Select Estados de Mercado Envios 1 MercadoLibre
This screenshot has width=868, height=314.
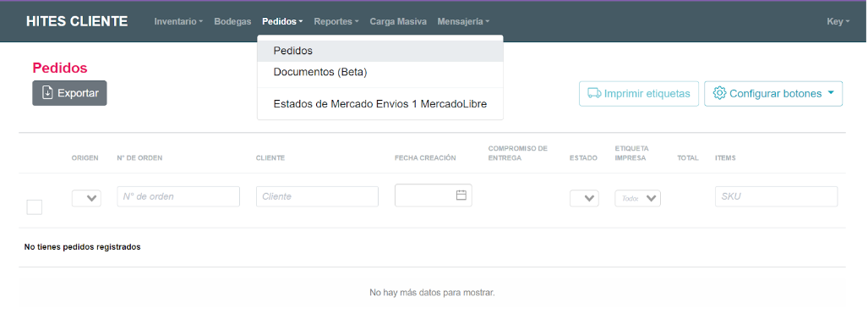tap(380, 104)
